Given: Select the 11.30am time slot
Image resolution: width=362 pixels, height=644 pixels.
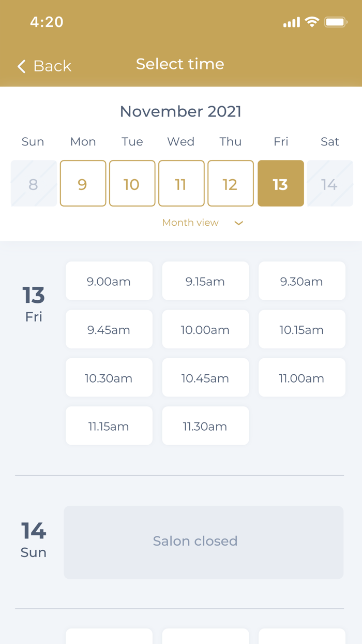Looking at the screenshot, I should click(x=205, y=426).
